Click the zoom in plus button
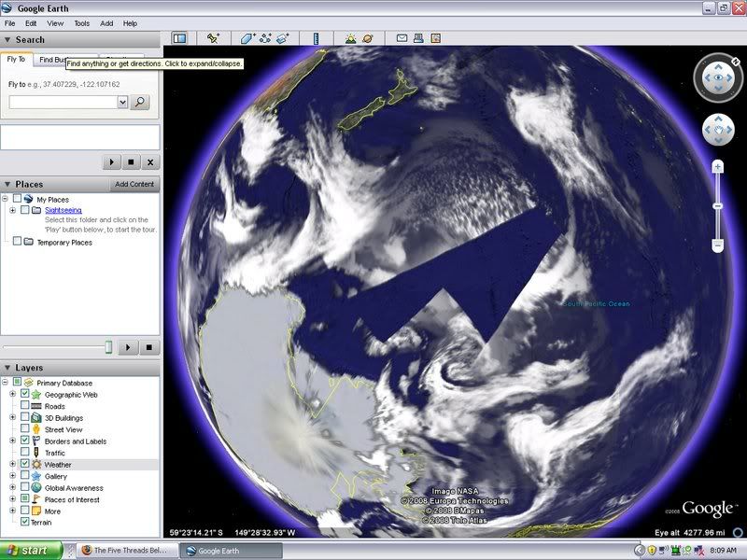Screen dimensions: 747x560 click(717, 167)
